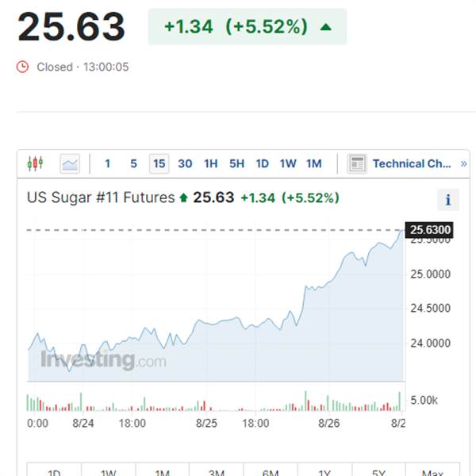Switch to candlestick chart view
Screen dimensions: 476x476
coord(35,163)
